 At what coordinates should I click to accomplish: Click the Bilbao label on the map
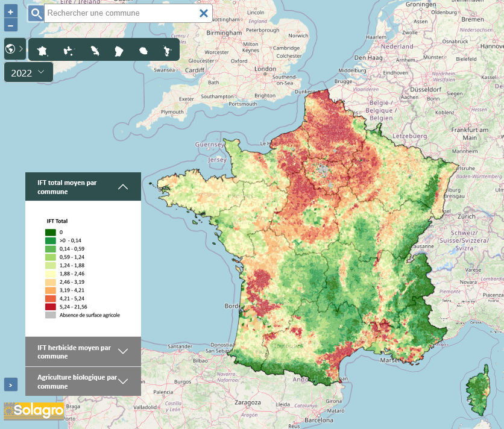point(200,360)
